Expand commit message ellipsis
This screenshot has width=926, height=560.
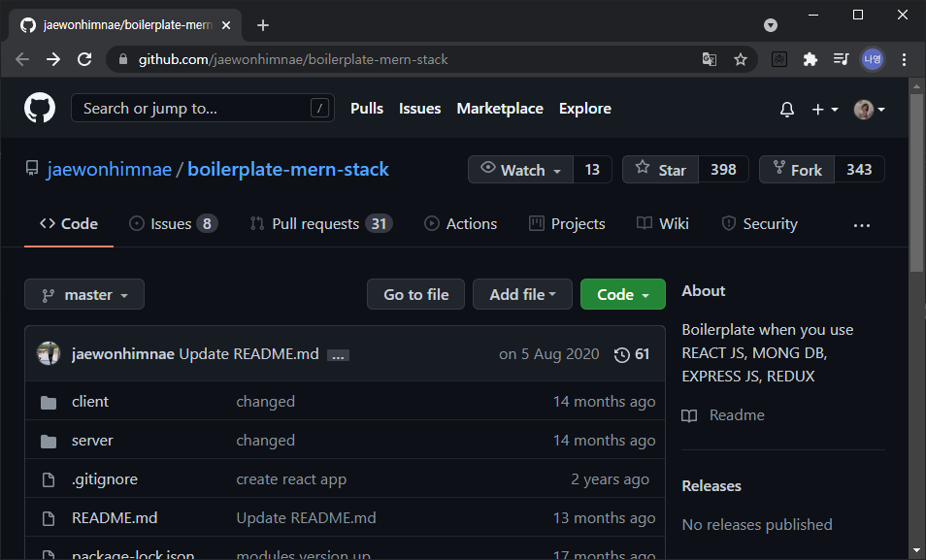339,355
